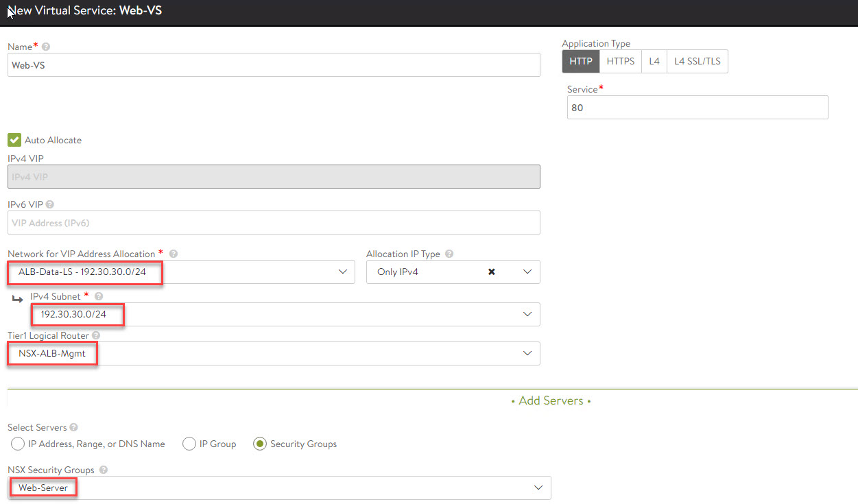
Task: Click help icon next to Name label
Action: [46, 47]
